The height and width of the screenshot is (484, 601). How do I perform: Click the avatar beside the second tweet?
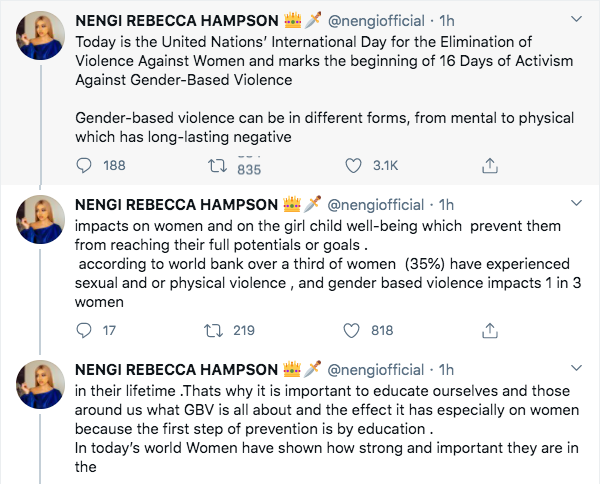pos(38,220)
